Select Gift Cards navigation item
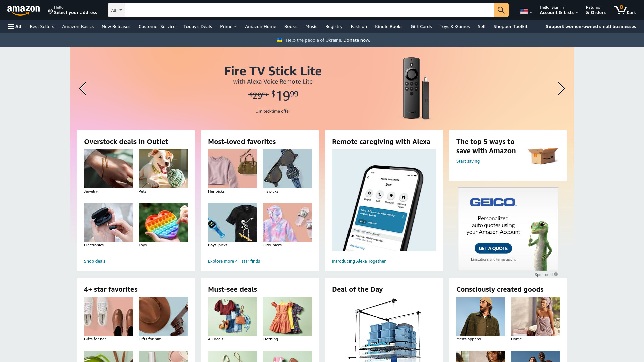The height and width of the screenshot is (362, 644). click(421, 26)
